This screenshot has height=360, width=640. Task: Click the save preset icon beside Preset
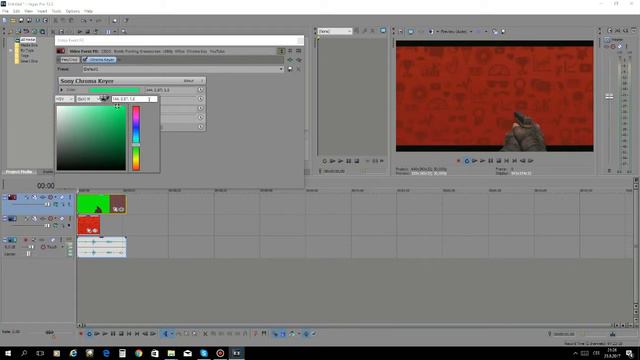coord(290,69)
